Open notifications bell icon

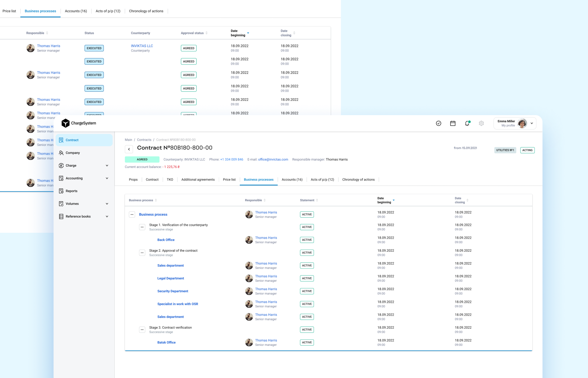(467, 123)
